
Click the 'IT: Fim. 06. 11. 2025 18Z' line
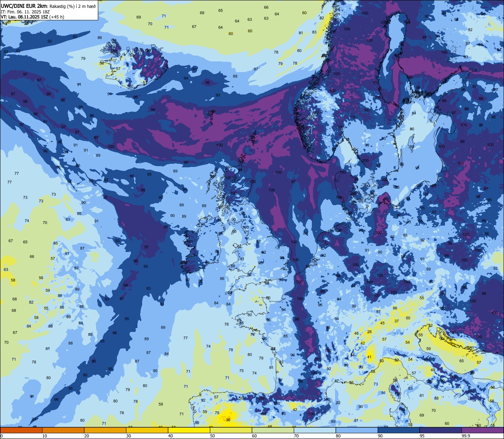point(25,12)
